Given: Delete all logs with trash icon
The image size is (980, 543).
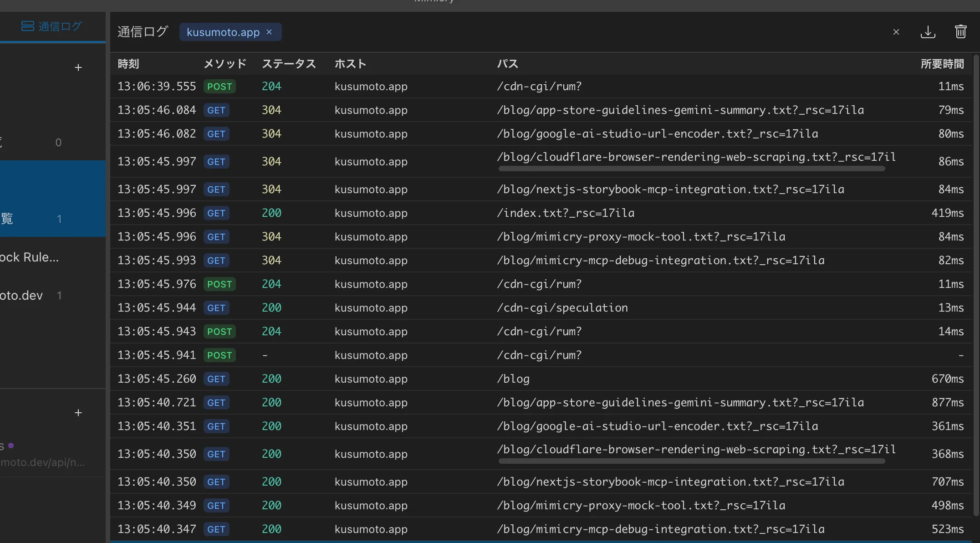Looking at the screenshot, I should 960,32.
